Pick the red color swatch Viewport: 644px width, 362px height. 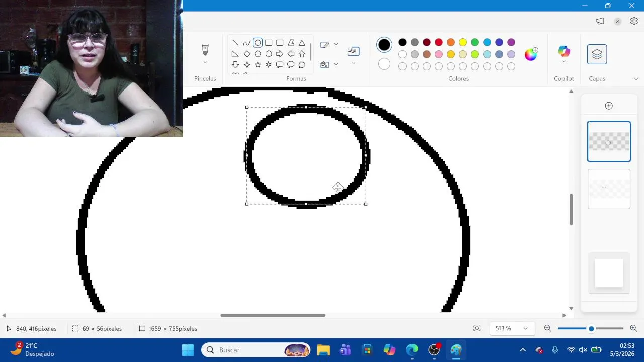[439, 42]
